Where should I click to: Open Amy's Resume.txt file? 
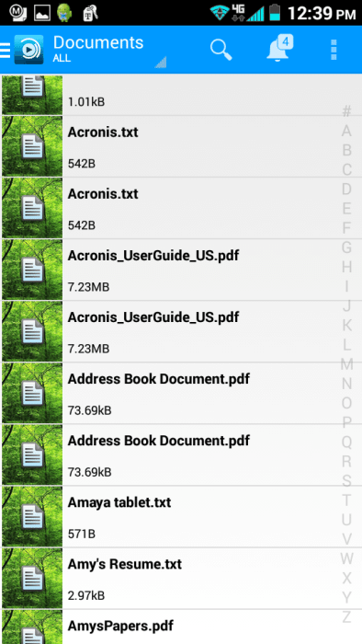click(181, 578)
